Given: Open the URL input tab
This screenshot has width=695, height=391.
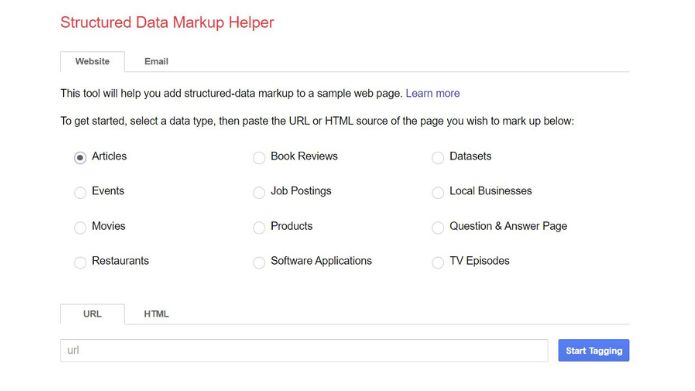Looking at the screenshot, I should pos(92,314).
